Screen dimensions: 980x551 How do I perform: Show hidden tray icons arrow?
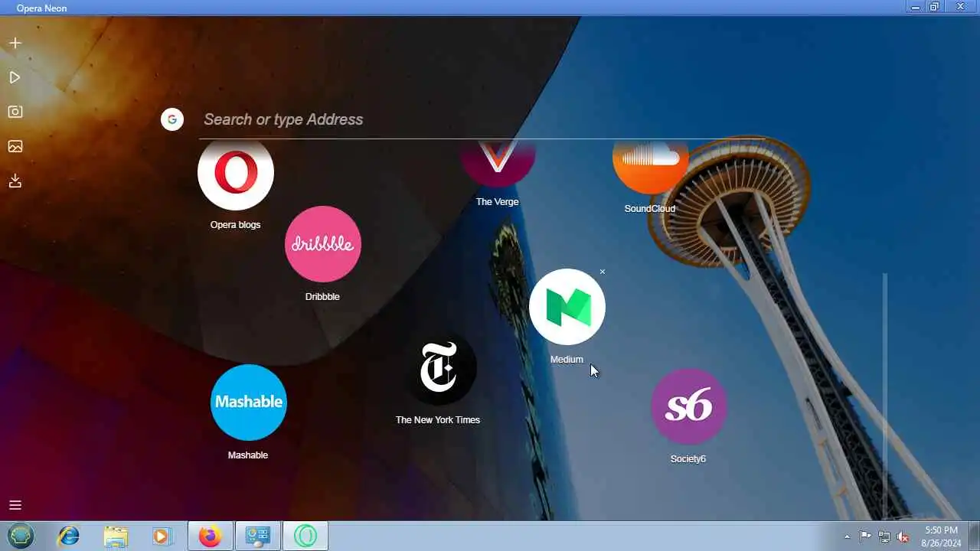point(847,536)
